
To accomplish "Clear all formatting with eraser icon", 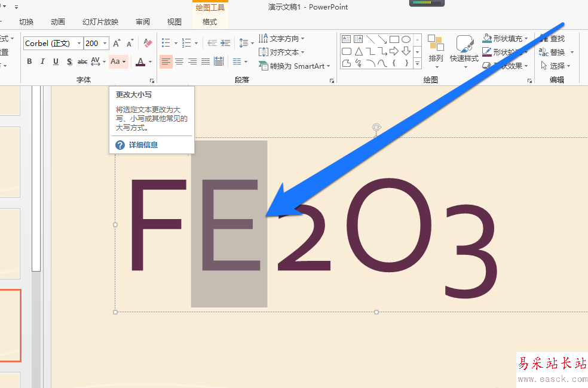I will pyautogui.click(x=148, y=43).
